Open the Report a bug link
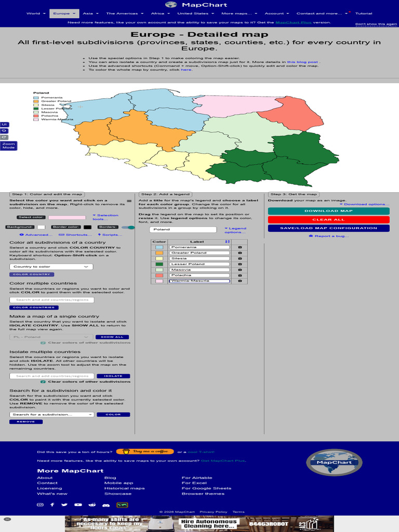The width and height of the screenshot is (399, 532). (x=328, y=236)
